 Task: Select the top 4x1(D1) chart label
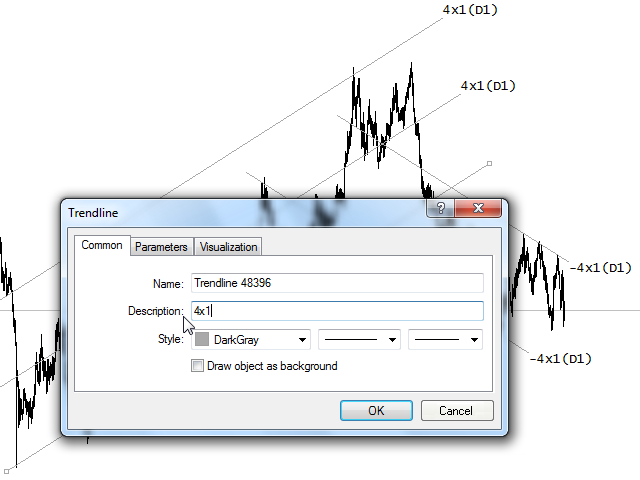tap(470, 10)
